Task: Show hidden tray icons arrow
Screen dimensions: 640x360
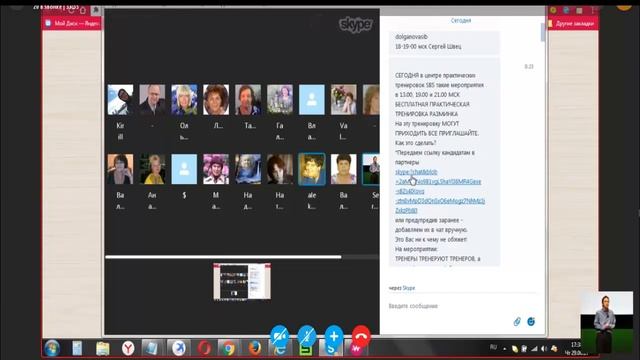Action: pos(504,349)
